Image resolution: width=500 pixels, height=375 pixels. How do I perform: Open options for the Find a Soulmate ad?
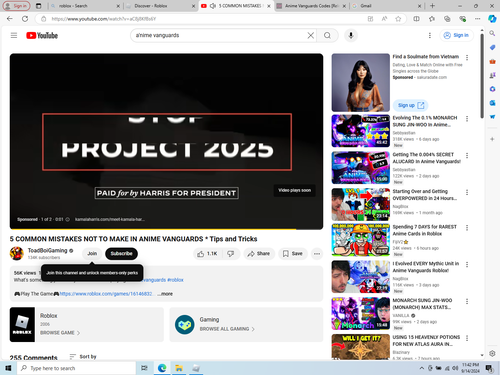coord(467,57)
